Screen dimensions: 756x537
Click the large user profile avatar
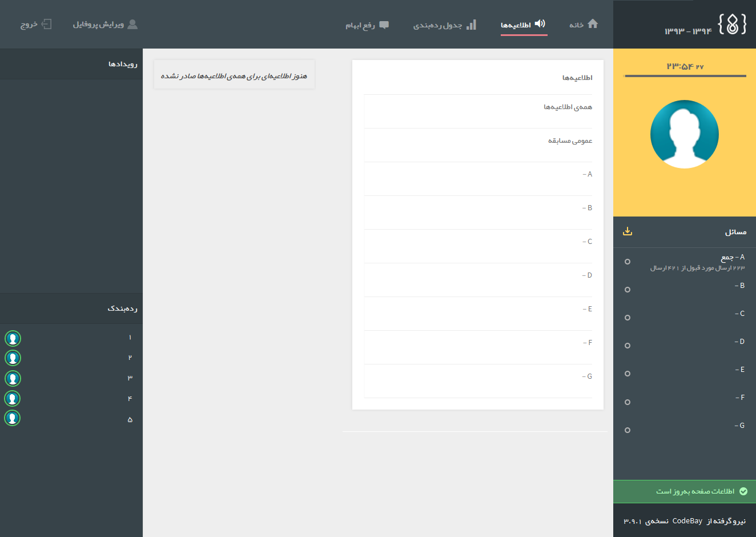(x=685, y=134)
